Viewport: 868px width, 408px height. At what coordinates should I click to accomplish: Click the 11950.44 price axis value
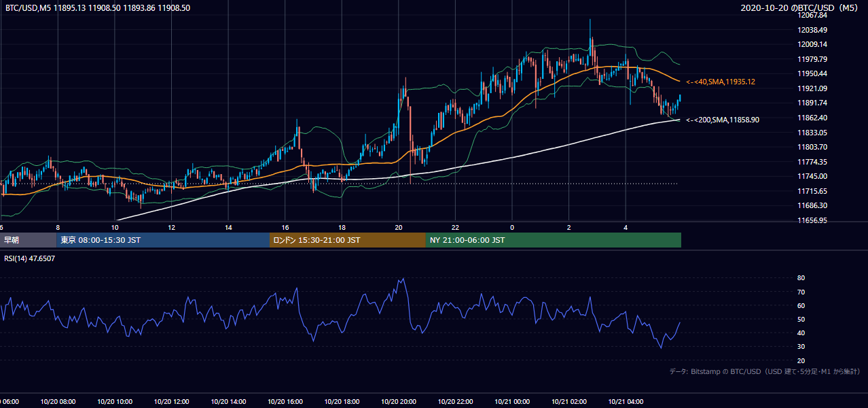813,73
